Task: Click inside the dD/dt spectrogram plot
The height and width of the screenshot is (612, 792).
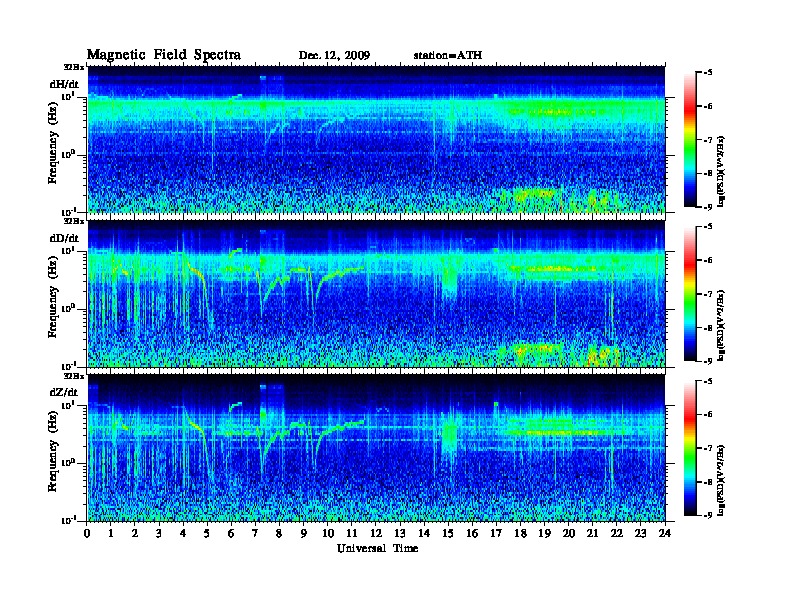Action: [x=377, y=294]
